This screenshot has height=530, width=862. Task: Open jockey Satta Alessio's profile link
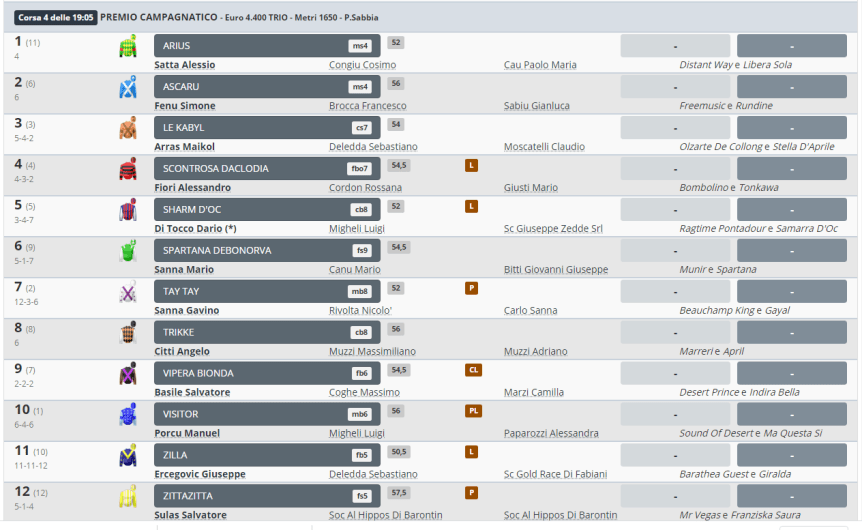click(185, 65)
